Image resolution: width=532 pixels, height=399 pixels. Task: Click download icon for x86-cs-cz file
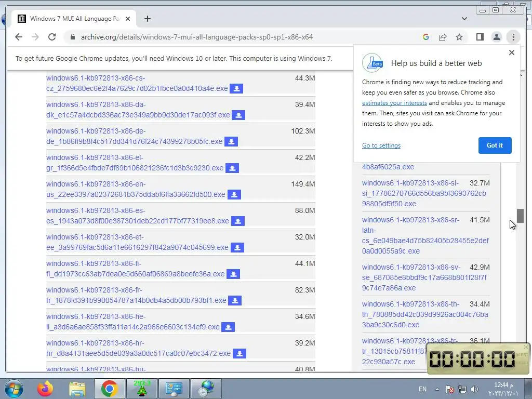tap(236, 88)
